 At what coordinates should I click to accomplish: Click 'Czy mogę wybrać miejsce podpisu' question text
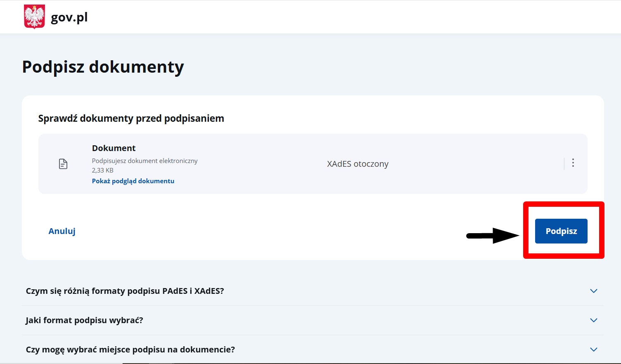(130, 350)
